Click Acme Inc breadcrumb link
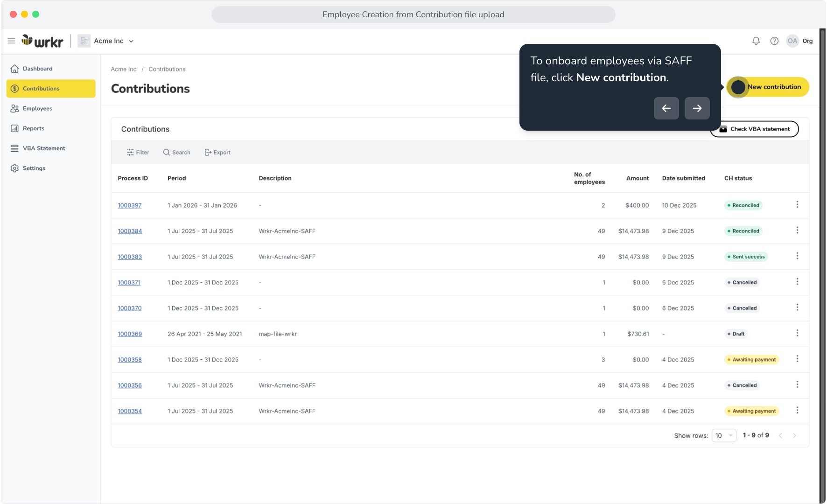 [x=124, y=69]
